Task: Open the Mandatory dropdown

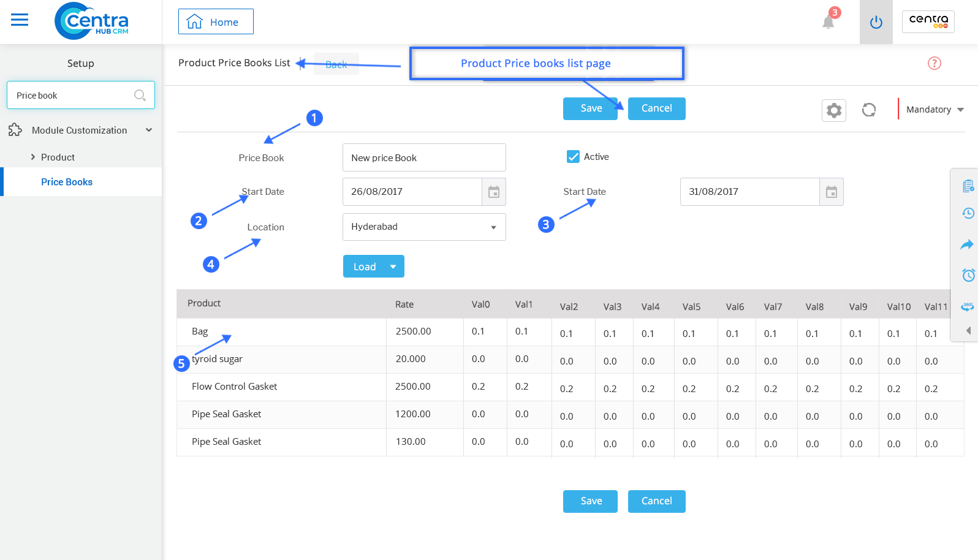Action: click(934, 110)
